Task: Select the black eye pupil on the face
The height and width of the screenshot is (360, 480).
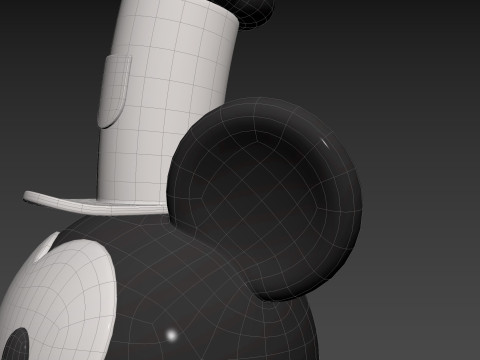Action: 15,344
